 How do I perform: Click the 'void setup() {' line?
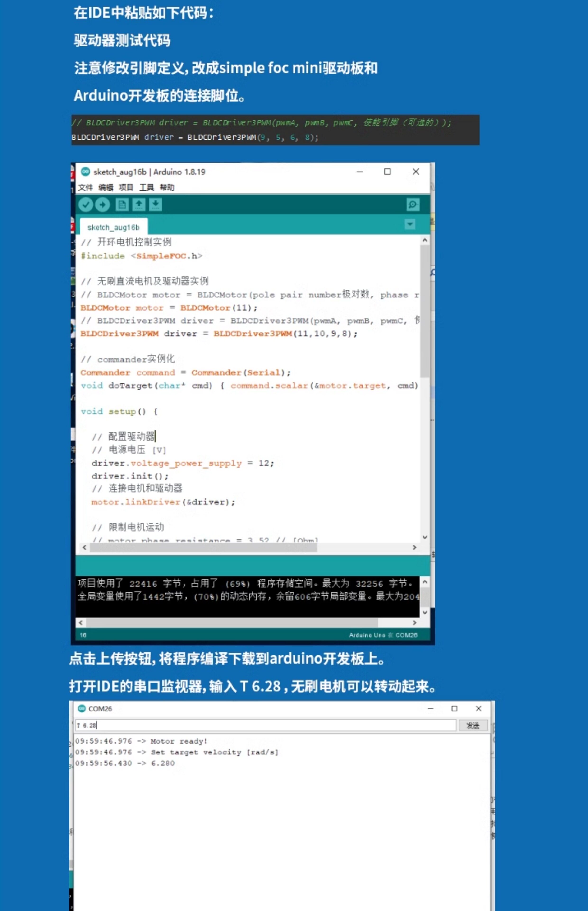[119, 412]
